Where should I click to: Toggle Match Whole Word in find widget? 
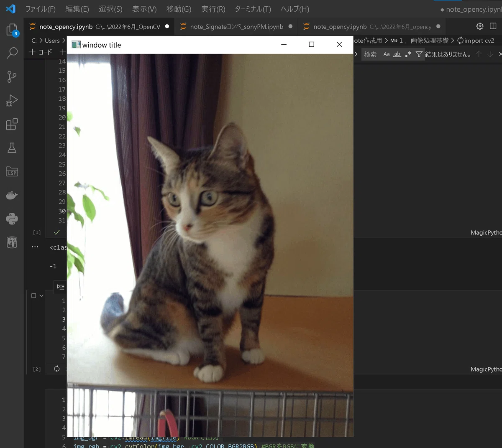397,54
